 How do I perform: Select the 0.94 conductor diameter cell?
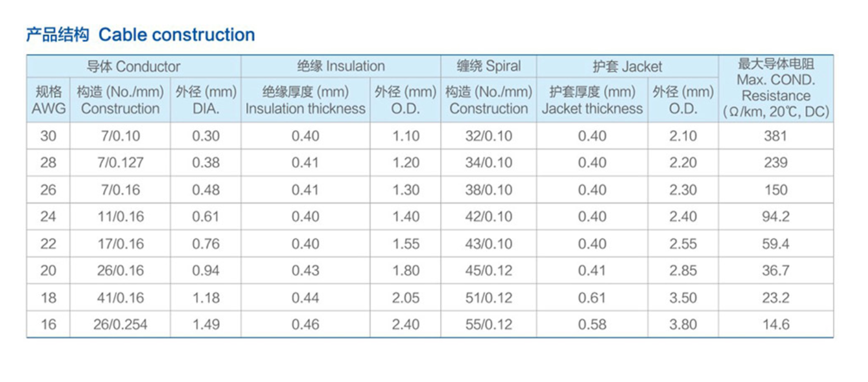(x=205, y=270)
